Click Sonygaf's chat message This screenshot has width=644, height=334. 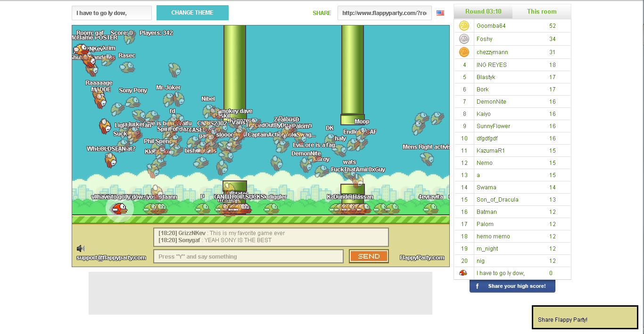tap(215, 240)
